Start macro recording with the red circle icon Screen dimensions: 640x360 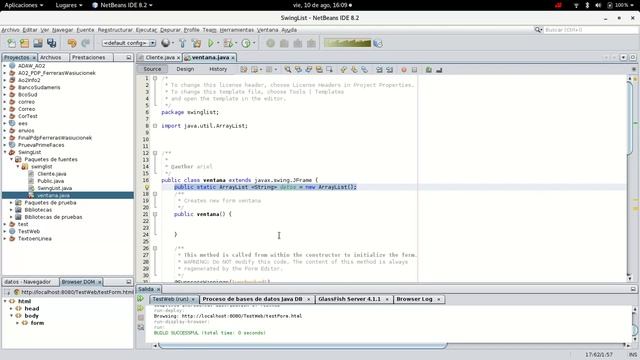tap(404, 69)
